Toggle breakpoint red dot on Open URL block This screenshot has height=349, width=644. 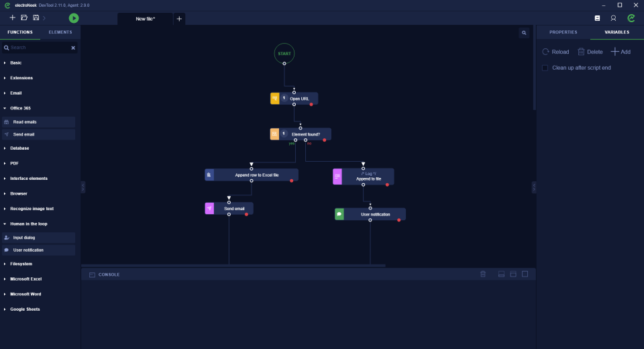311,105
